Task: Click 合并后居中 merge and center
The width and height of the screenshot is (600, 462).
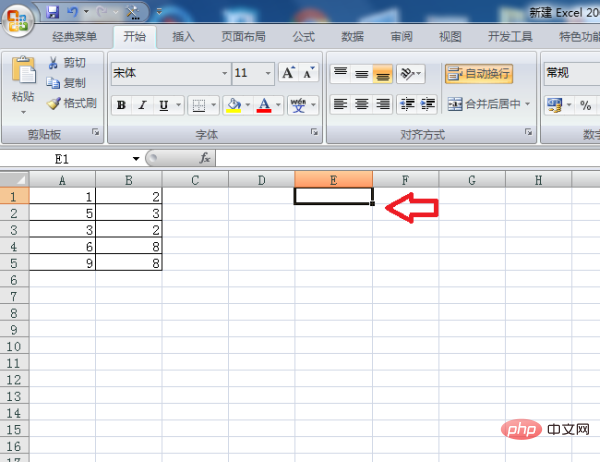Action: (484, 104)
